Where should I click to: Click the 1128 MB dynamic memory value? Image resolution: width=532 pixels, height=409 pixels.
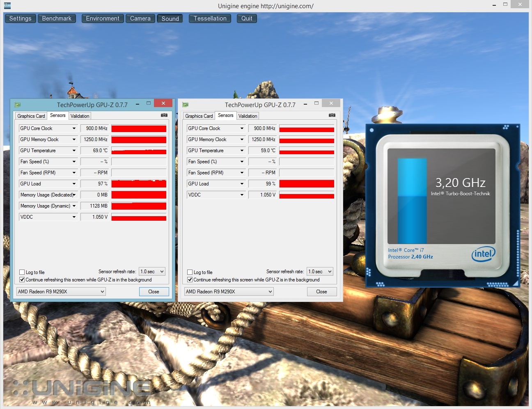95,206
